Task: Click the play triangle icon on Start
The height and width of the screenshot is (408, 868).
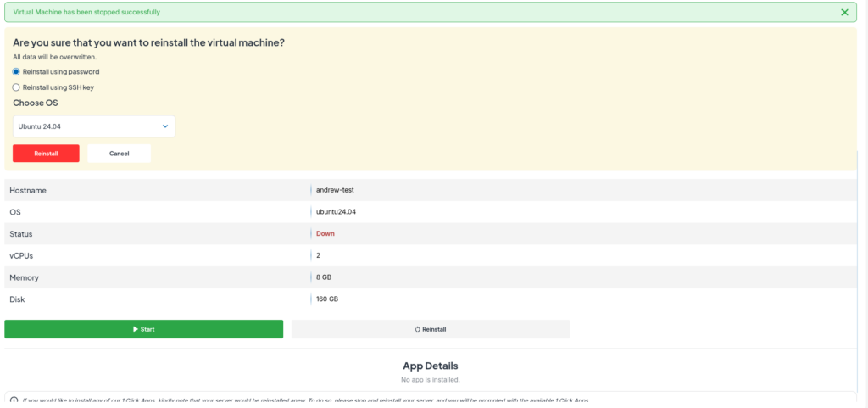Action: [136, 329]
